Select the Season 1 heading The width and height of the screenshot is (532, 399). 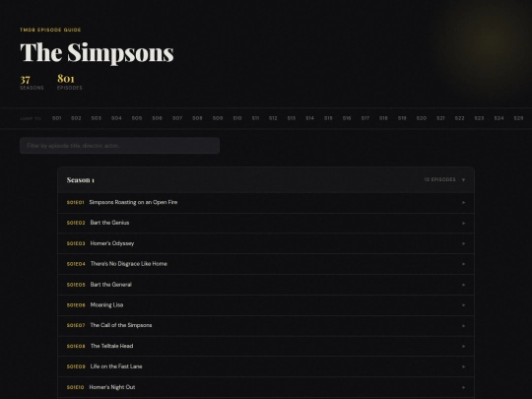click(81, 180)
